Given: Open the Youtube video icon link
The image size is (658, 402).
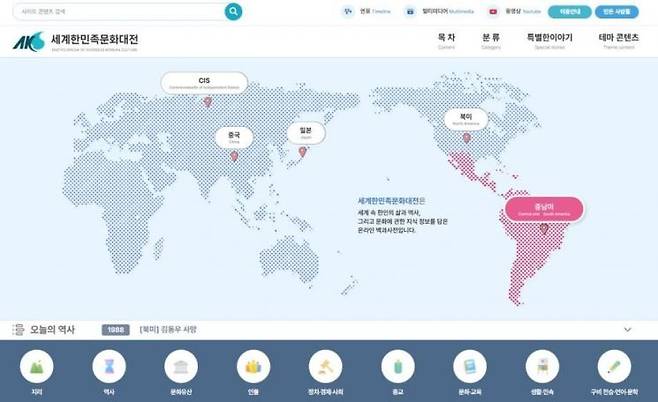Looking at the screenshot, I should click(x=493, y=12).
